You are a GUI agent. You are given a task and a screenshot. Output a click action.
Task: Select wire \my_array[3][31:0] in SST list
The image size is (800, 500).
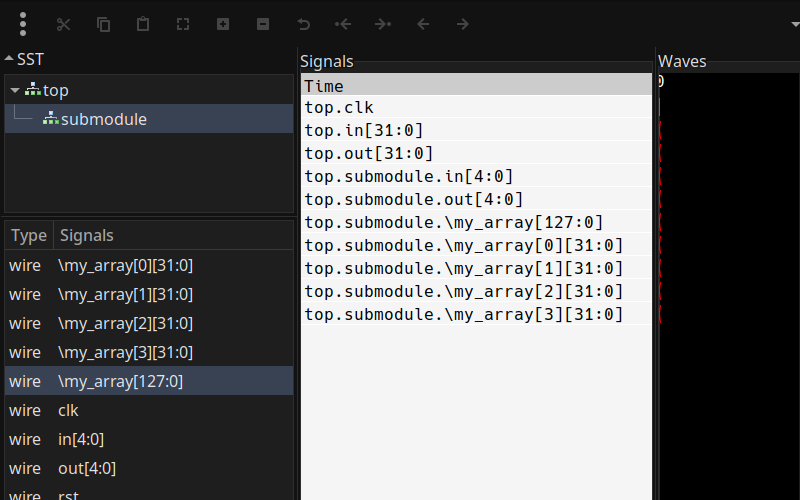pyautogui.click(x=149, y=352)
